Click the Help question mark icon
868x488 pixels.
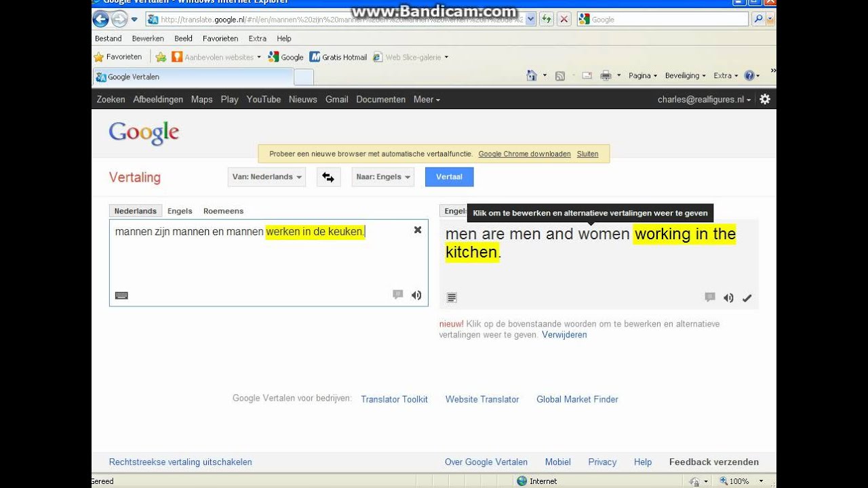click(x=749, y=75)
